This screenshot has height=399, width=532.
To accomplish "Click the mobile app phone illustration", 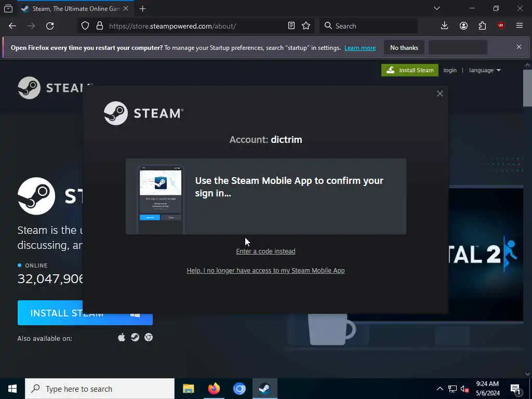I will [x=161, y=199].
